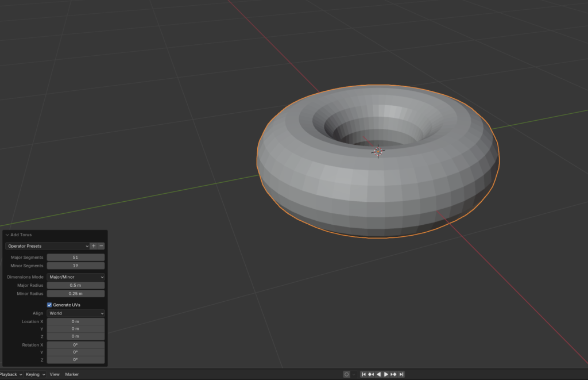The image size is (588, 380).
Task: Toggle the auto keying record button
Action: (x=346, y=374)
